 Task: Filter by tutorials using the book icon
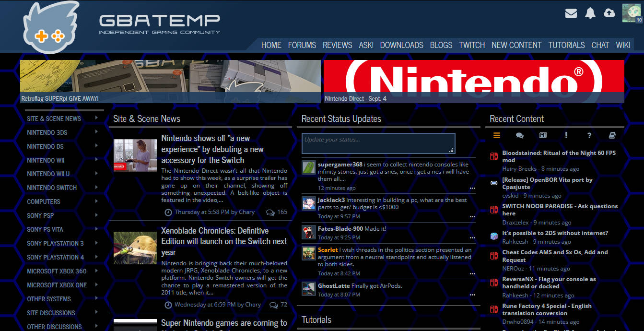pos(612,136)
